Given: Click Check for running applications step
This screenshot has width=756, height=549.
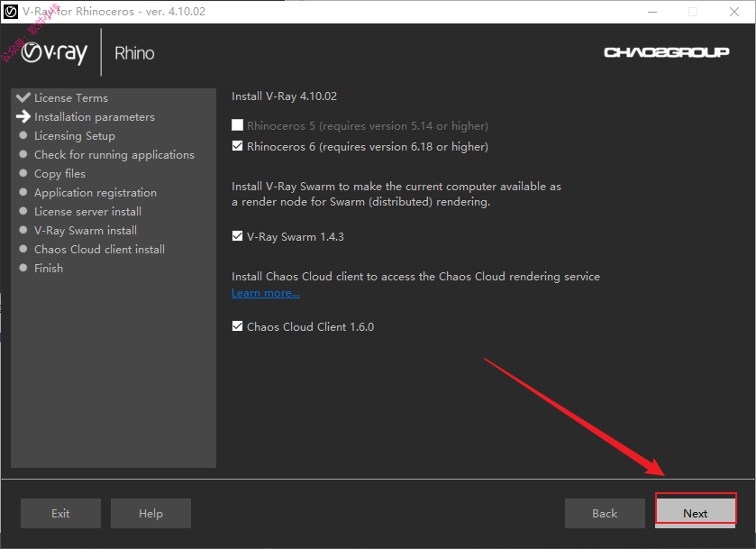Looking at the screenshot, I should 114,155.
